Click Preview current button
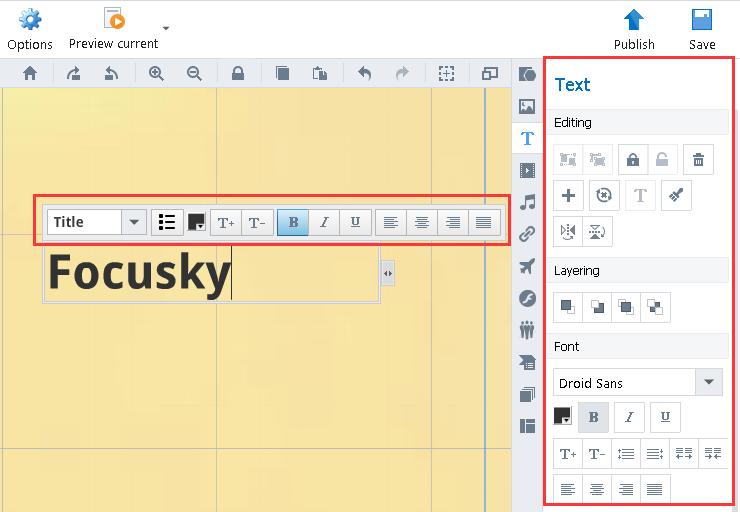The image size is (740, 512). click(x=113, y=29)
